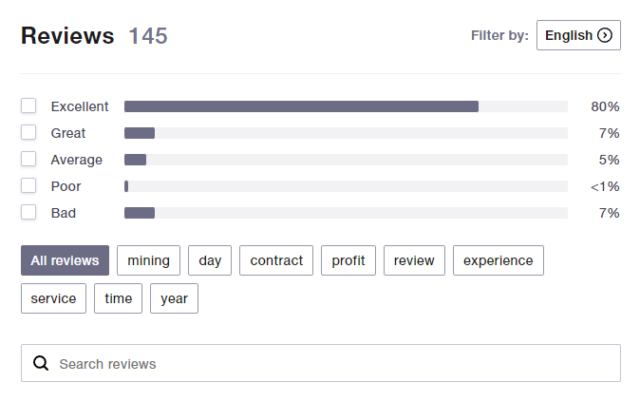640x402 pixels.
Task: Select the year keyword tag
Action: point(174,298)
